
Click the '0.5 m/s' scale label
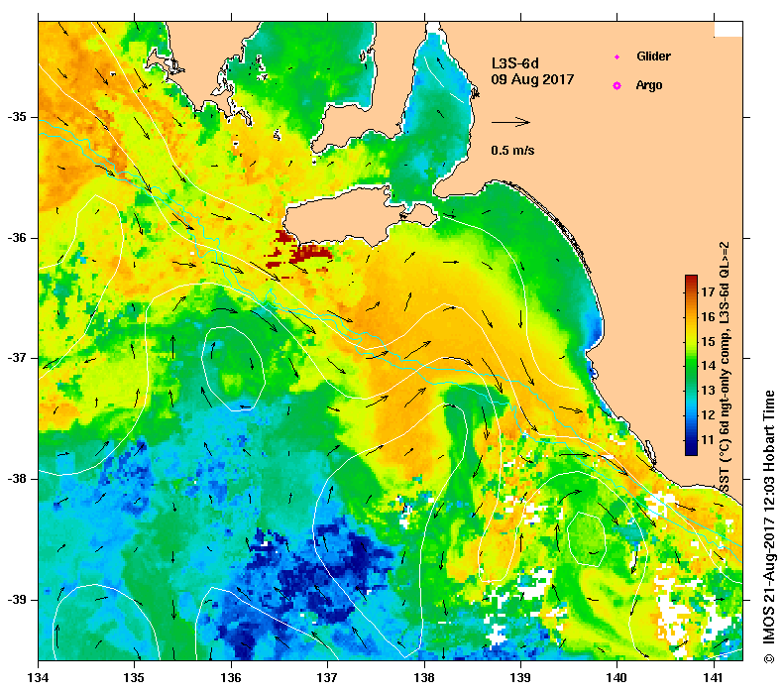click(x=512, y=151)
